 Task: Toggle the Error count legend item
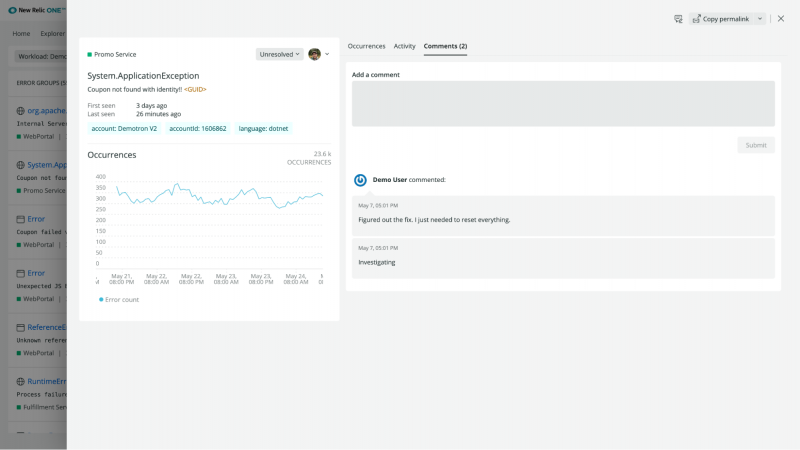[119, 299]
